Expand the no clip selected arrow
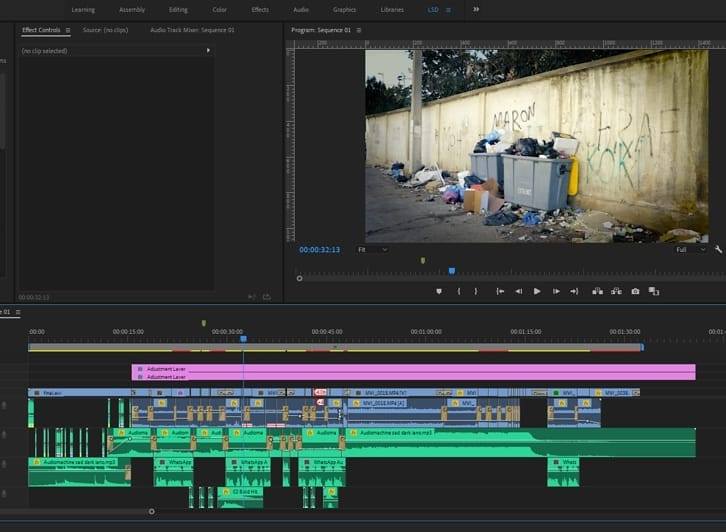 pyautogui.click(x=208, y=50)
